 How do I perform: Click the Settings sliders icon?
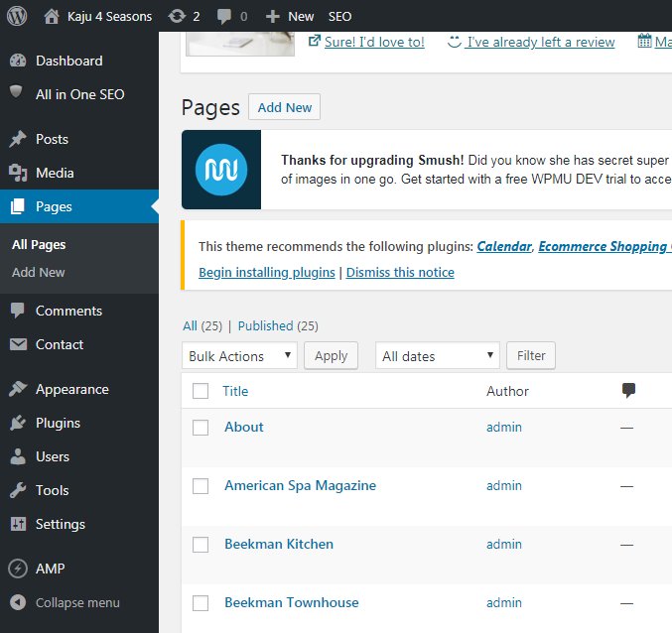18,524
